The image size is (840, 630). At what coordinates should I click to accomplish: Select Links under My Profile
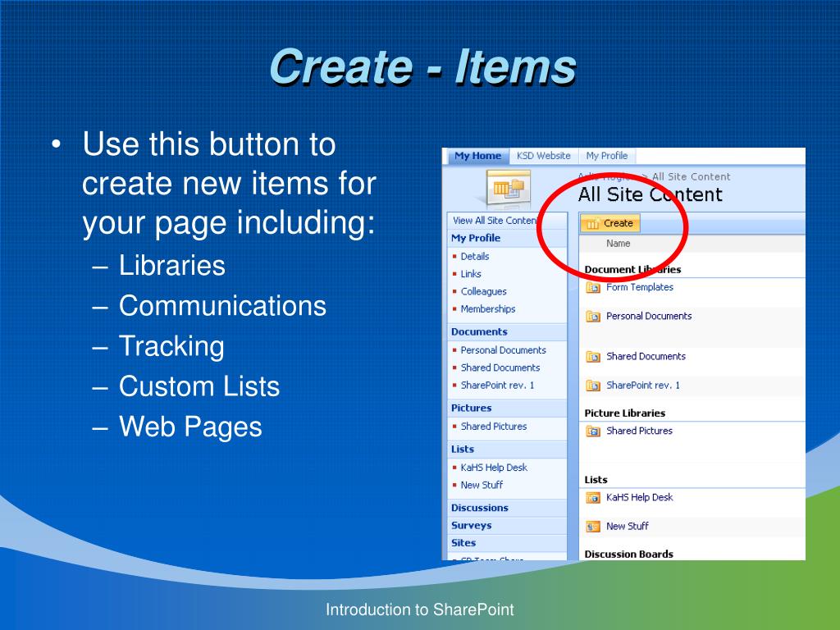[x=471, y=274]
